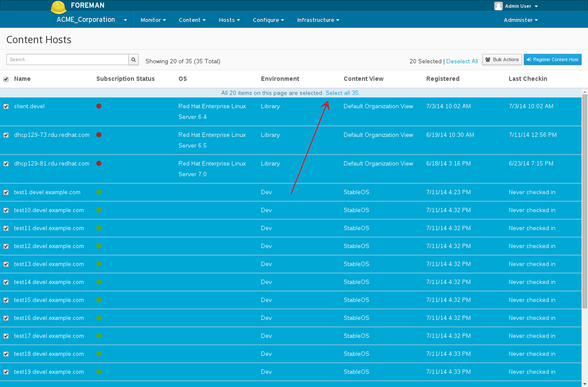
Task: Click green status dot for test19.devel.example.com
Action: click(x=99, y=372)
